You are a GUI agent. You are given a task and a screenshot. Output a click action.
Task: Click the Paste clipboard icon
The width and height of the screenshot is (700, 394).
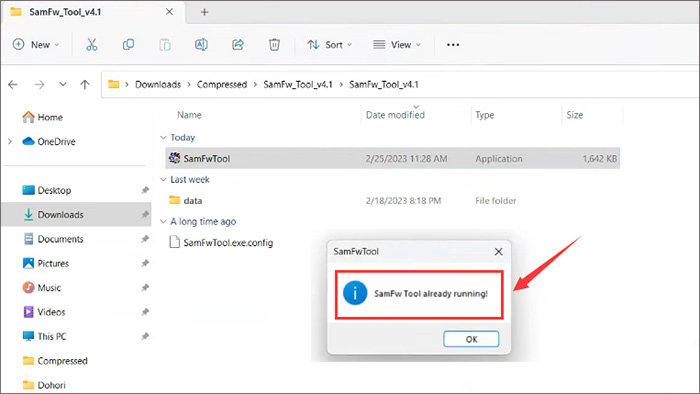(x=165, y=45)
